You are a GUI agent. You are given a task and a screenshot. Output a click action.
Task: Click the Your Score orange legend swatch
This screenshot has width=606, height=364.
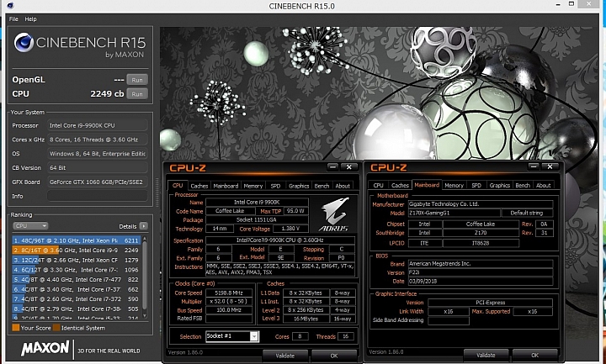point(15,328)
